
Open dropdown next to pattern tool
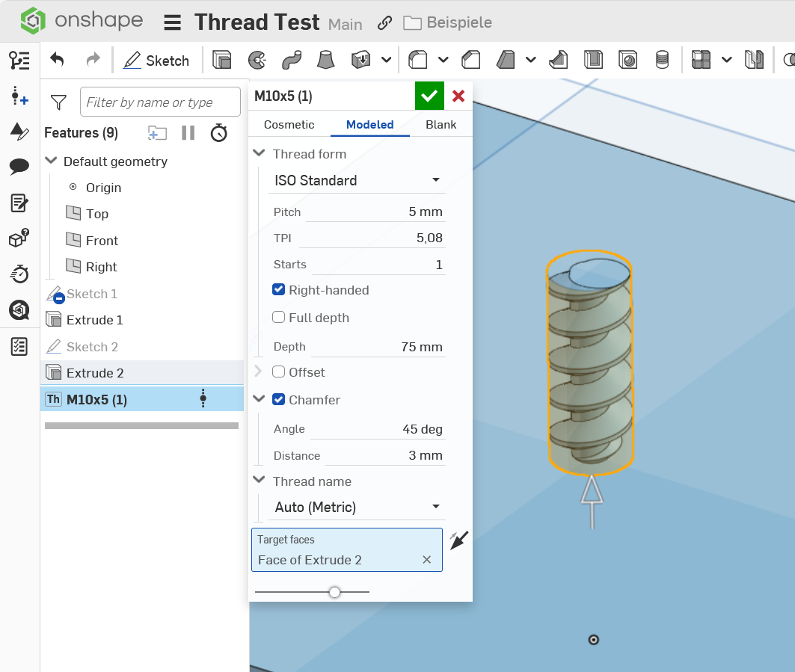point(726,60)
